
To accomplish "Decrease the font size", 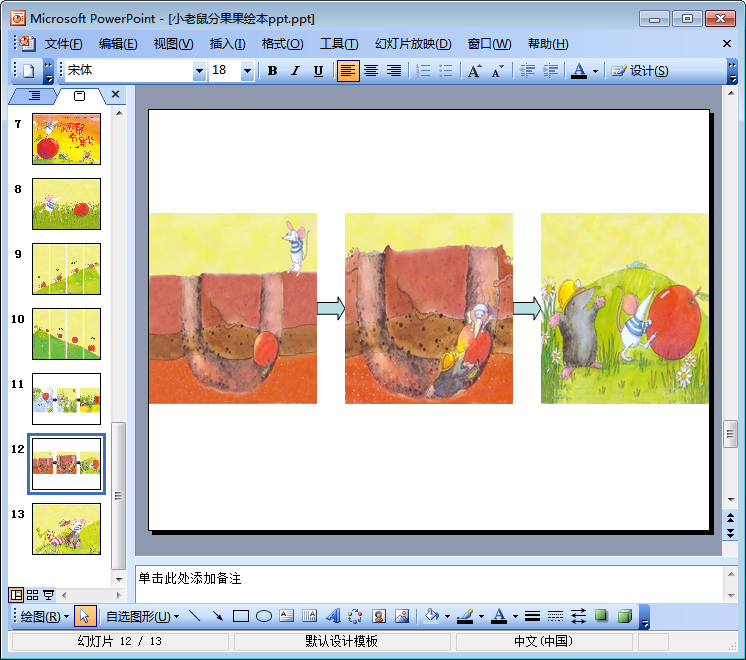I will tap(498, 71).
